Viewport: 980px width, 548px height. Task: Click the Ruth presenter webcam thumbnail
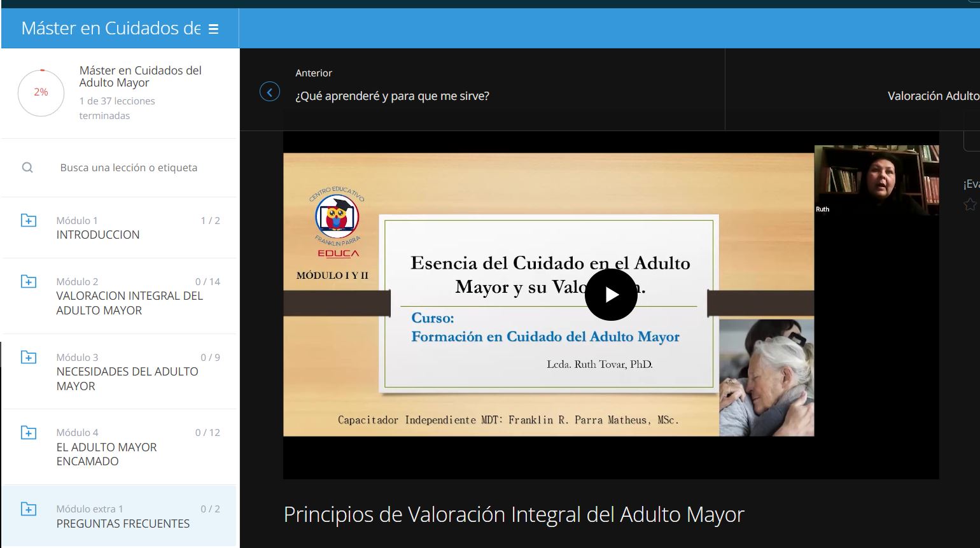point(876,180)
